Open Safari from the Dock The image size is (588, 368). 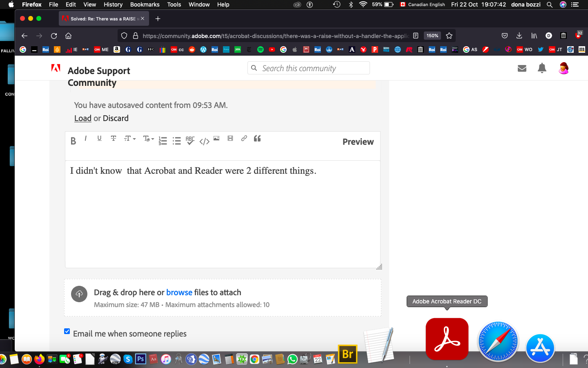(498, 341)
